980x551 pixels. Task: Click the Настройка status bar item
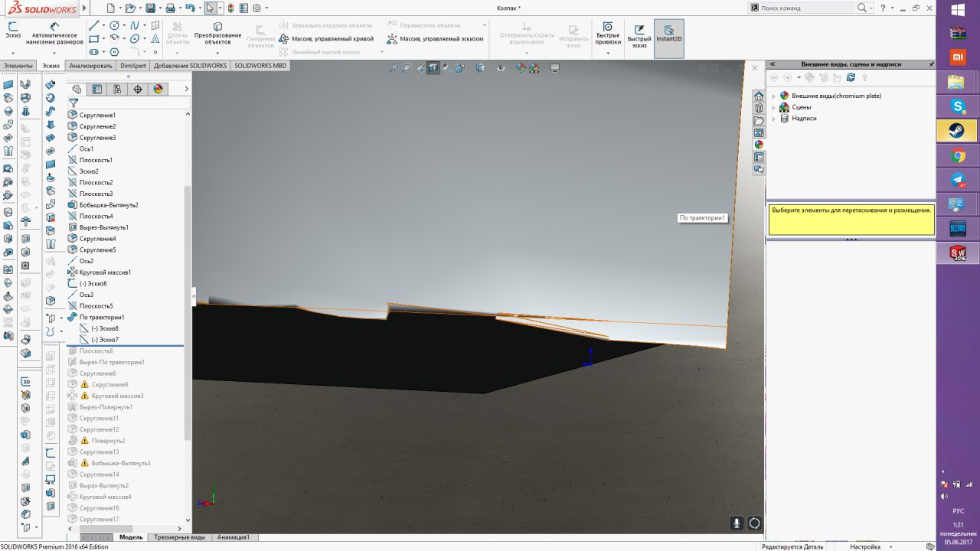(865, 546)
